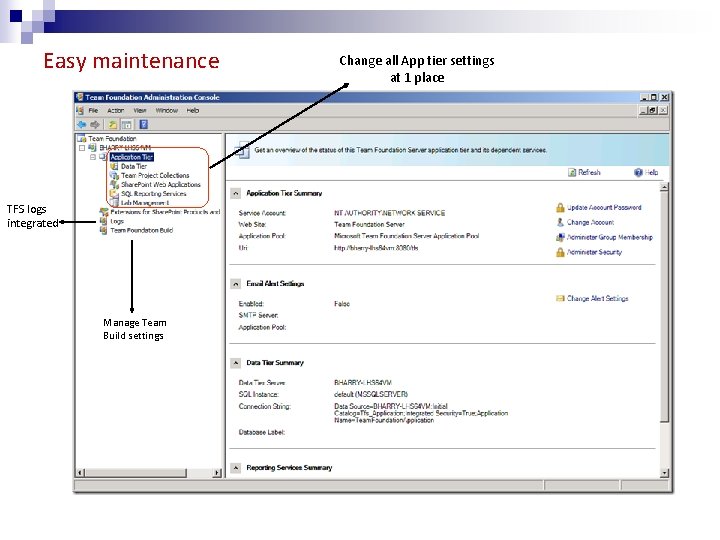
Task: Collapse the Application Tier tree node
Action: tap(93, 157)
